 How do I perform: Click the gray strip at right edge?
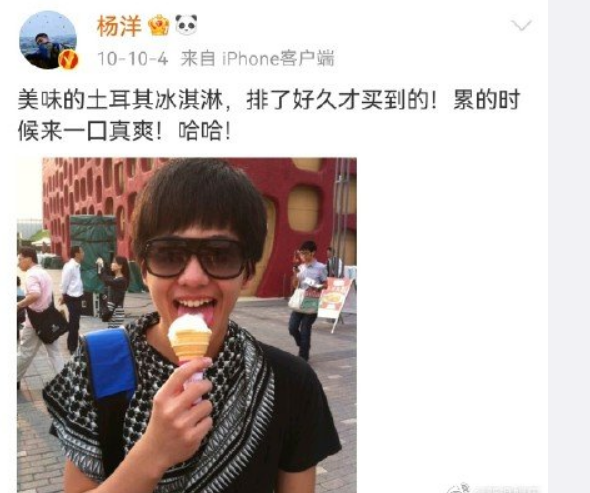(x=569, y=246)
